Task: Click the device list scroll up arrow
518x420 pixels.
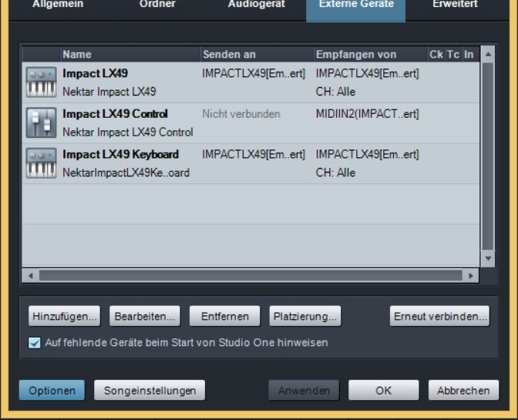Action: click(488, 54)
